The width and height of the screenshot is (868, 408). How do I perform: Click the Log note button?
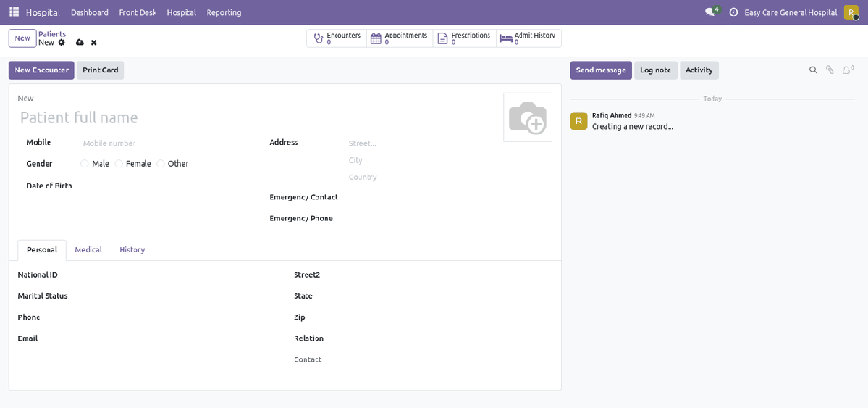[655, 70]
